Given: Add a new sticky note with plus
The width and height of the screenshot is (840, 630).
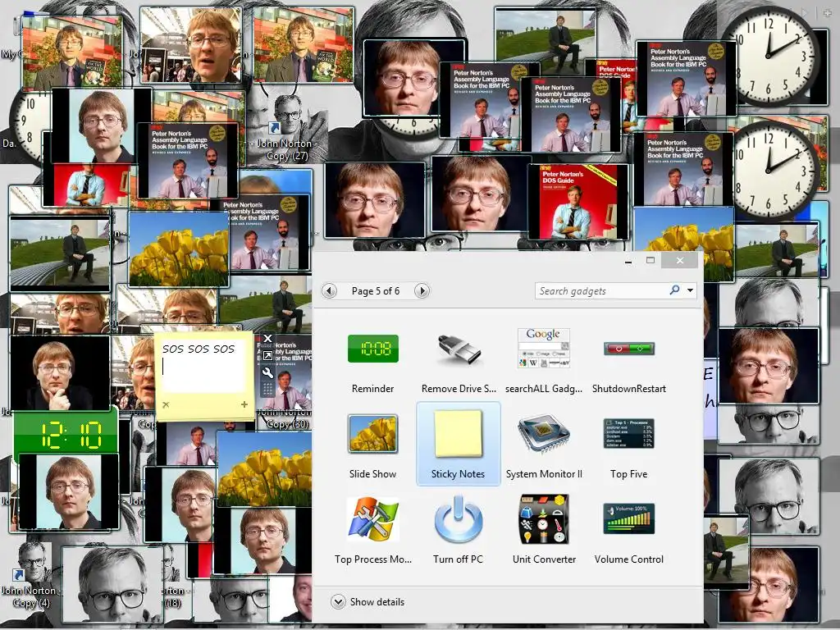Looking at the screenshot, I should pos(244,404).
